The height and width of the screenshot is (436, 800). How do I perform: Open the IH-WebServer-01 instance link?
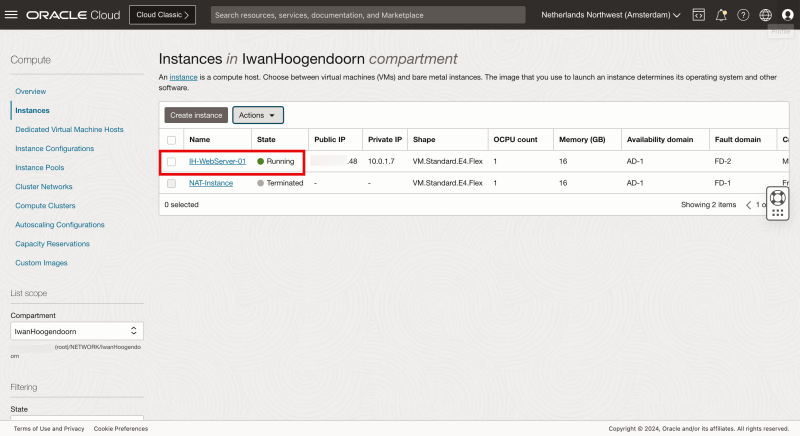click(x=217, y=161)
